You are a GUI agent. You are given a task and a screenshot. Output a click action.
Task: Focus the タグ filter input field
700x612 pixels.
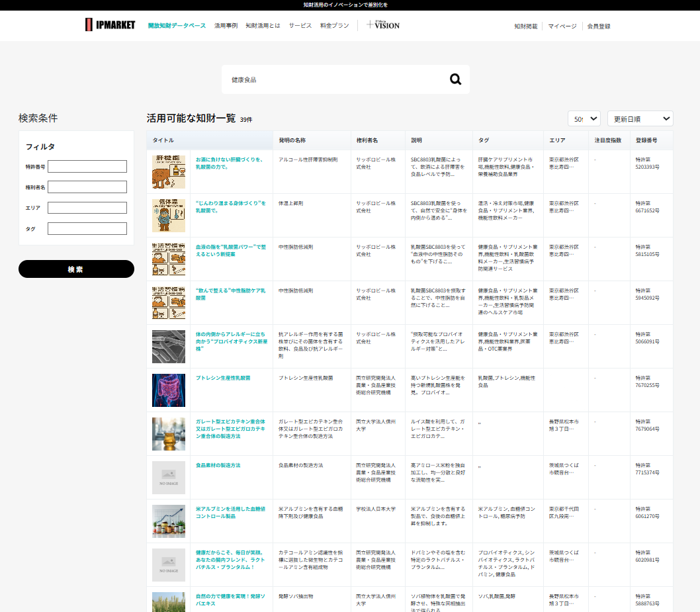[x=87, y=228]
